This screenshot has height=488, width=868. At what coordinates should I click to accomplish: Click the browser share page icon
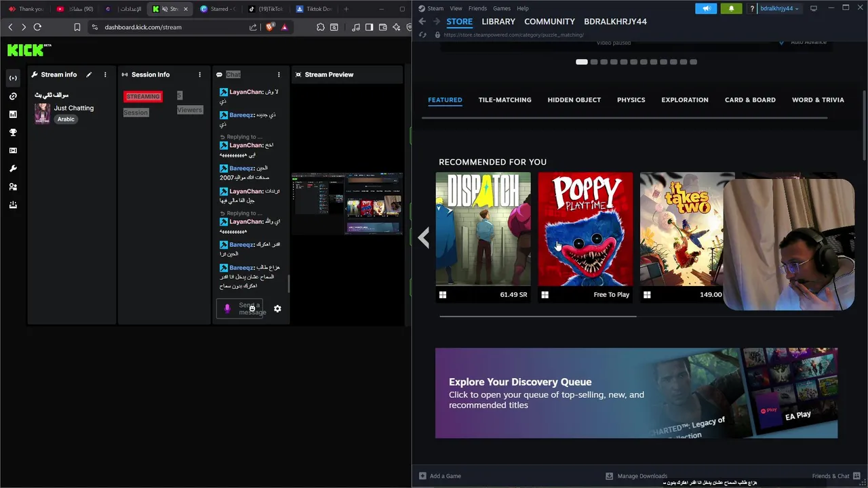tap(253, 27)
